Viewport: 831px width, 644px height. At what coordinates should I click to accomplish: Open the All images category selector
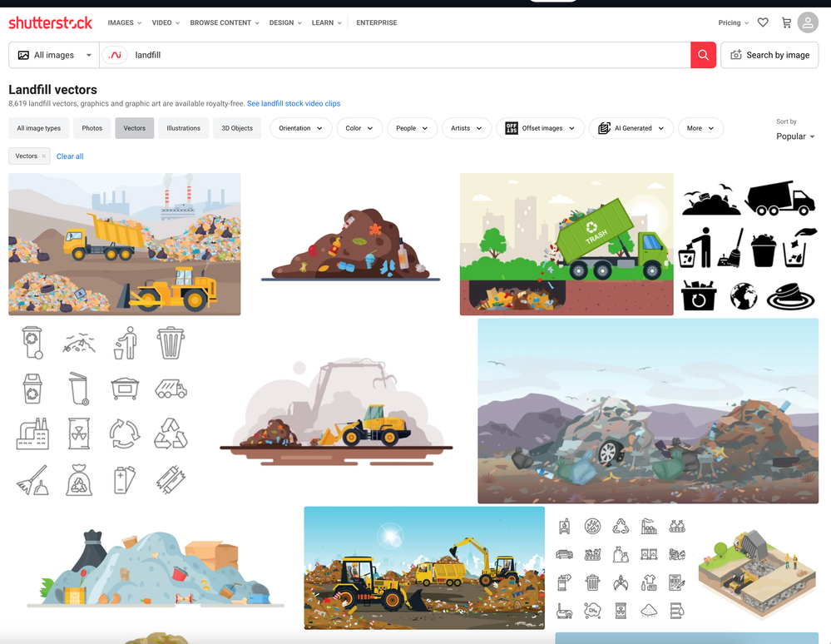point(53,54)
